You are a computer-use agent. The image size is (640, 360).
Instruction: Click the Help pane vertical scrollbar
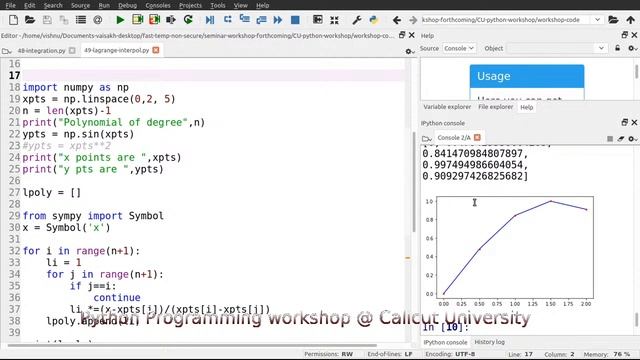pyautogui.click(x=636, y=72)
